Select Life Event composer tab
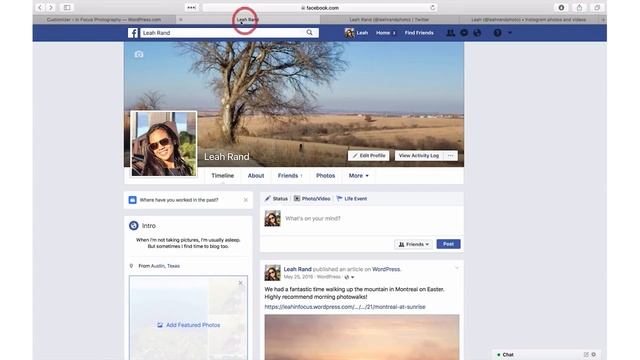This screenshot has width=640, height=360. [351, 199]
